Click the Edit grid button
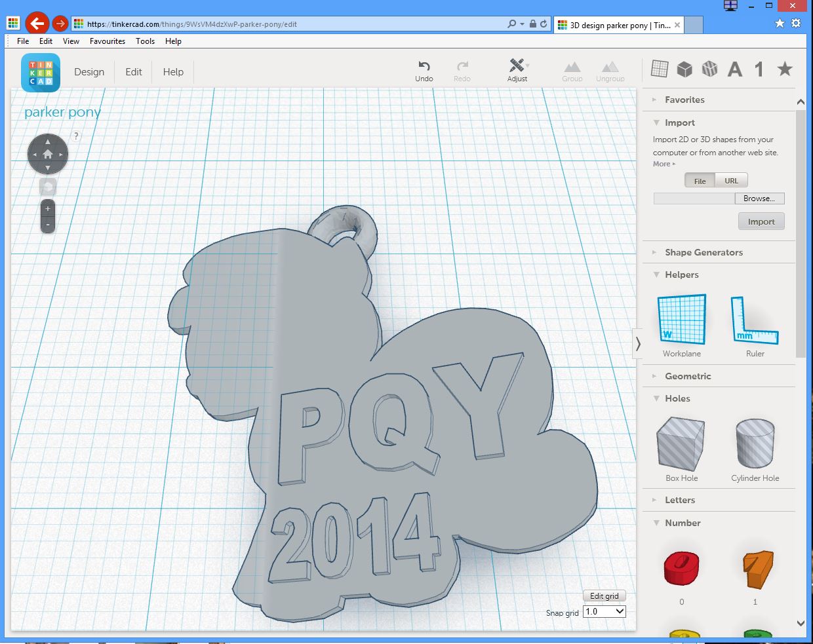The height and width of the screenshot is (644, 813). pyautogui.click(x=605, y=596)
